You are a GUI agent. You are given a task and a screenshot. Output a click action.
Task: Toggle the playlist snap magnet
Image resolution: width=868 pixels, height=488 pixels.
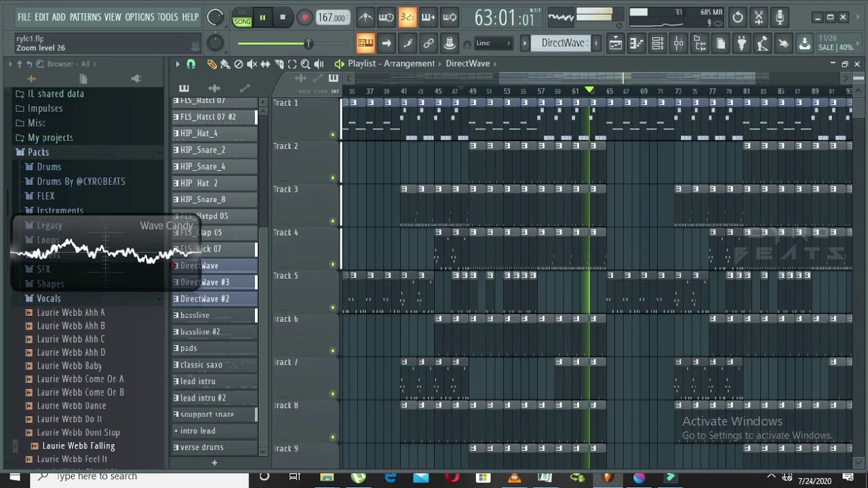coord(191,64)
